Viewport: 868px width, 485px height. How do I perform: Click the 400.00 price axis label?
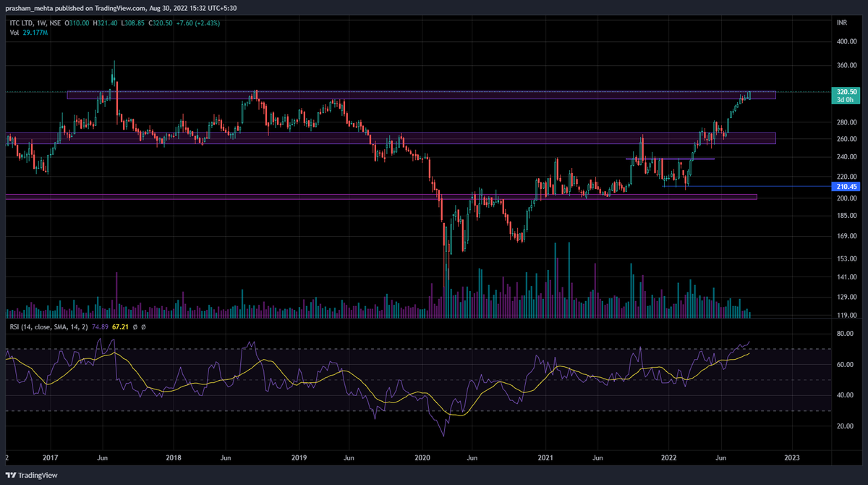click(846, 42)
